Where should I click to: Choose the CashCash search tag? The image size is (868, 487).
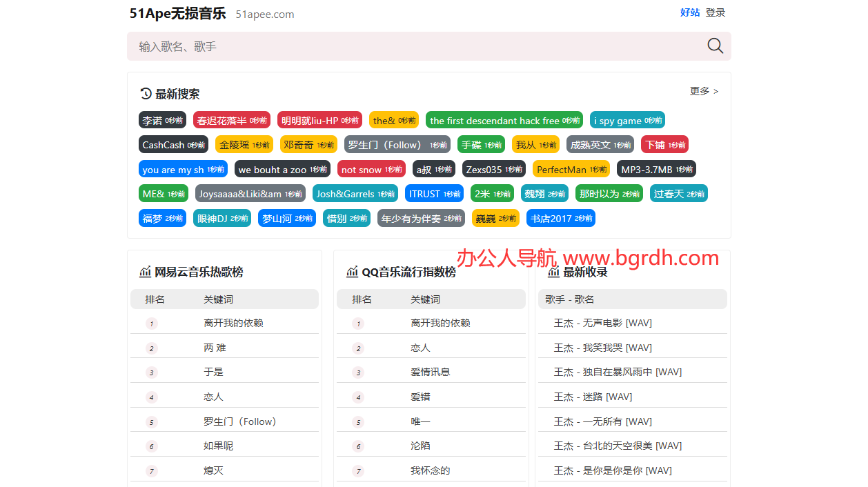click(173, 145)
